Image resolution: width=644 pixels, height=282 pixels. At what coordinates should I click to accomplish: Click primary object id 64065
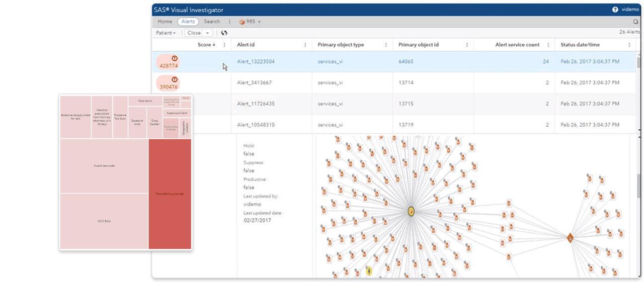(x=406, y=61)
